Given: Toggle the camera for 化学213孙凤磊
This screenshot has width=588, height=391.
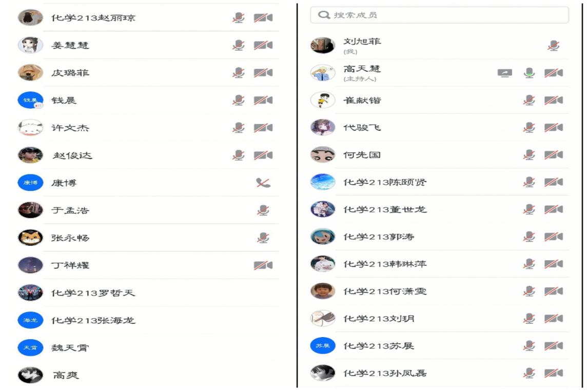Looking at the screenshot, I should tap(554, 373).
